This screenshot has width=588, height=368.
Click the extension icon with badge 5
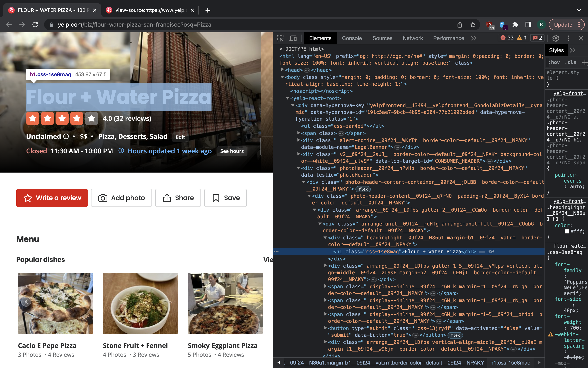point(503,25)
